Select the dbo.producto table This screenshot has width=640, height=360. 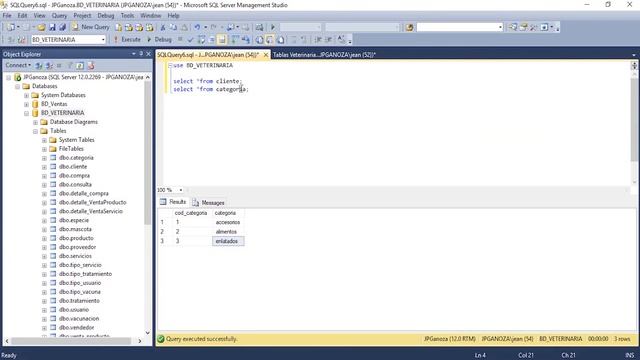76,238
